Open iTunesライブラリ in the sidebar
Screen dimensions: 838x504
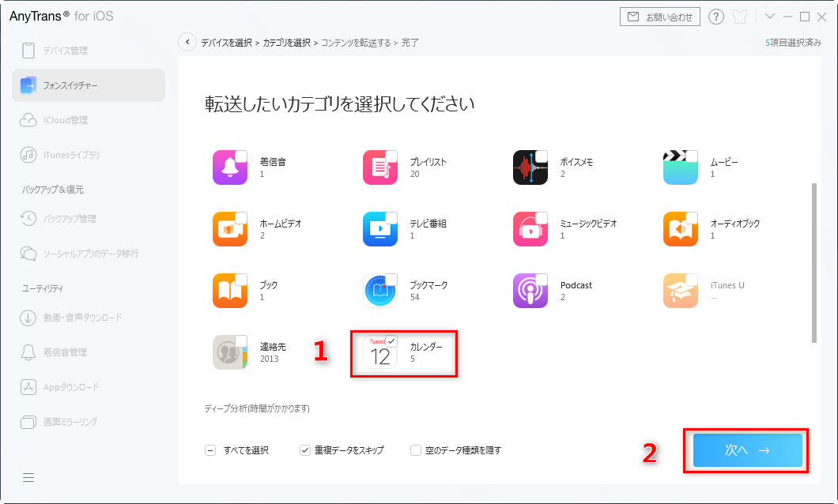[x=89, y=155]
